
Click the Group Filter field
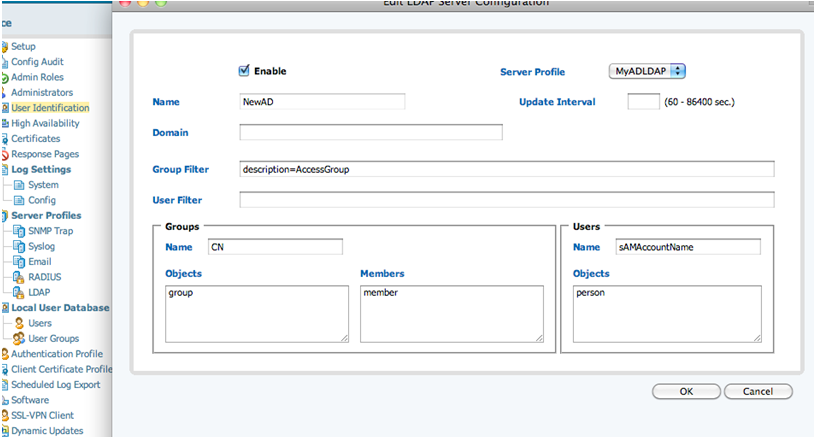pyautogui.click(x=507, y=169)
